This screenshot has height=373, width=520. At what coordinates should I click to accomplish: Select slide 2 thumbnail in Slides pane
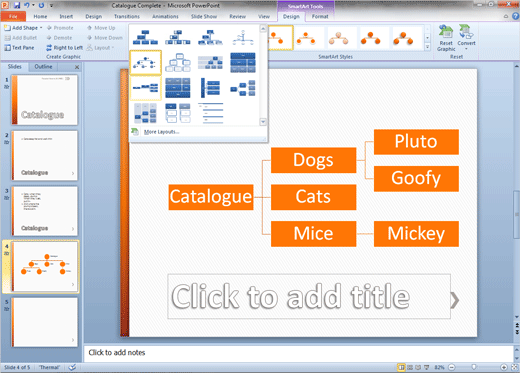pyautogui.click(x=44, y=156)
